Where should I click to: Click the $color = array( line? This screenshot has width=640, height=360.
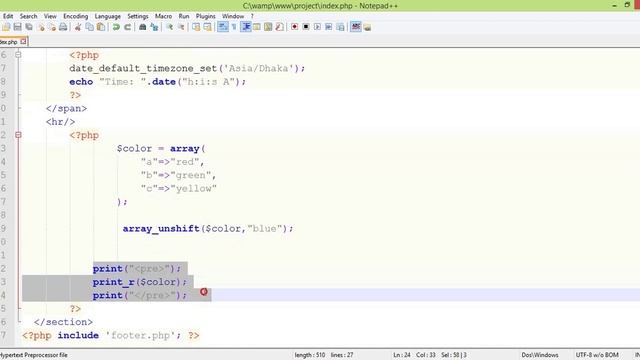click(x=161, y=148)
